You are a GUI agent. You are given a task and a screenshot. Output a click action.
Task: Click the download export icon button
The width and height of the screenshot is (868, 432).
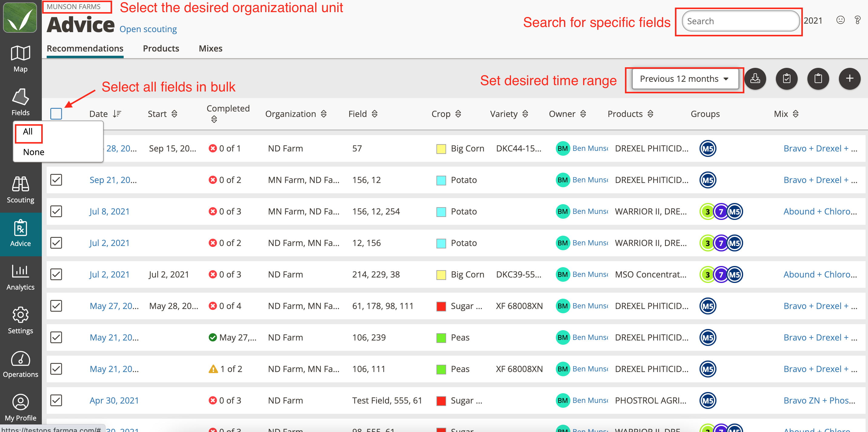click(755, 79)
